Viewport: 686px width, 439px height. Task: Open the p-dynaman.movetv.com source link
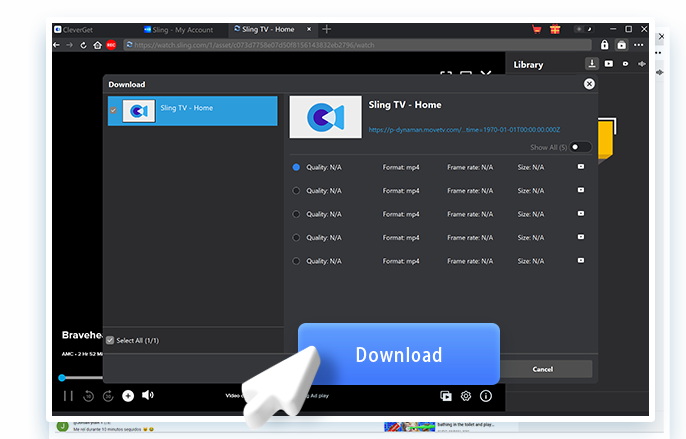point(464,130)
